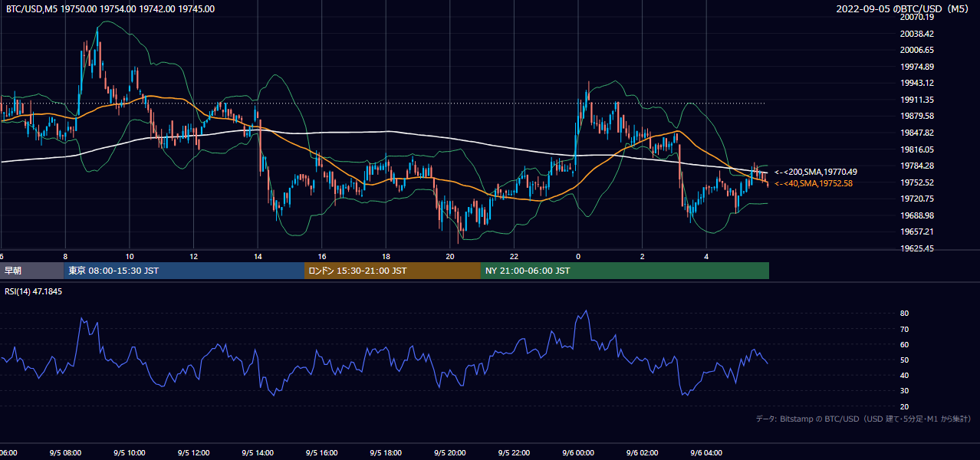
Task: Click the 19911.35 price axis value
Action: click(916, 100)
